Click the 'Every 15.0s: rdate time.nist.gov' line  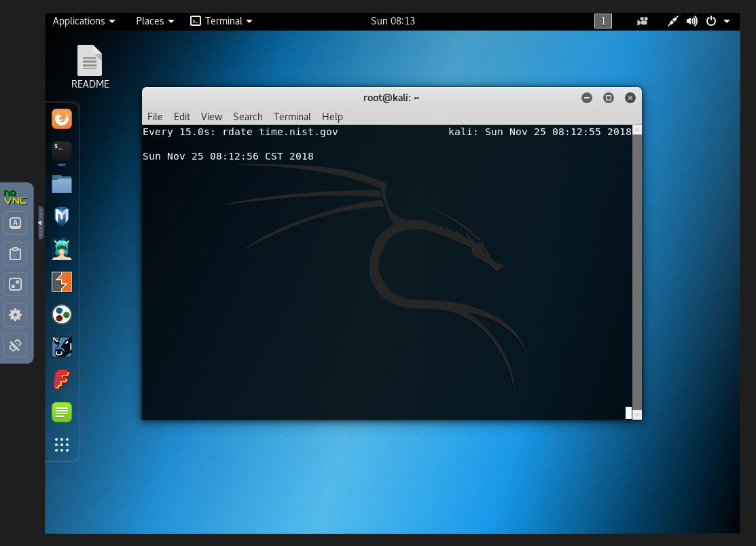240,132
